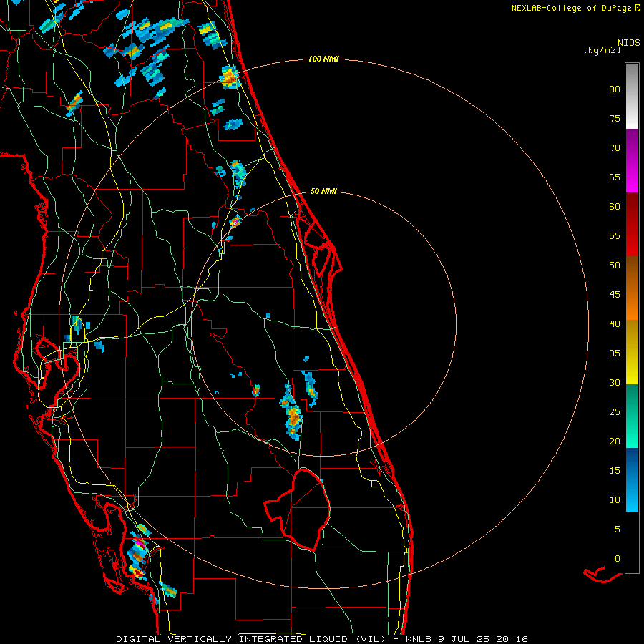This screenshot has height=644, width=644.
Task: Select the 0 value on the color scale
Action: 618,559
